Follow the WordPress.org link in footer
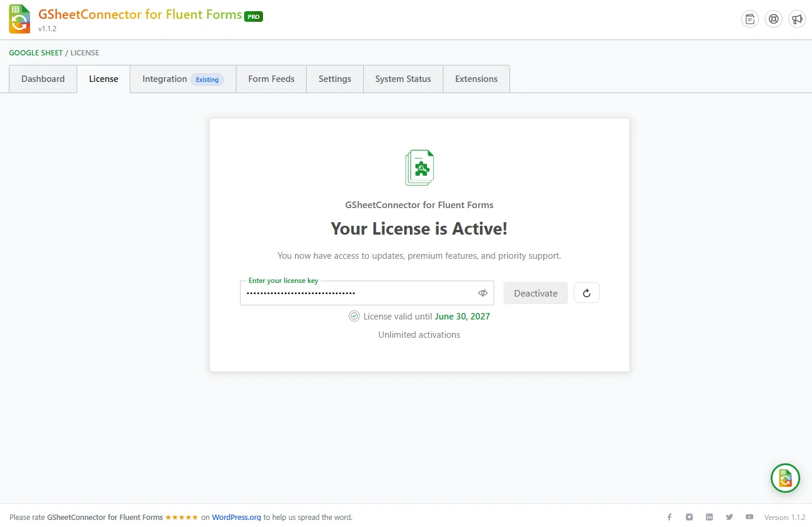 (x=236, y=517)
